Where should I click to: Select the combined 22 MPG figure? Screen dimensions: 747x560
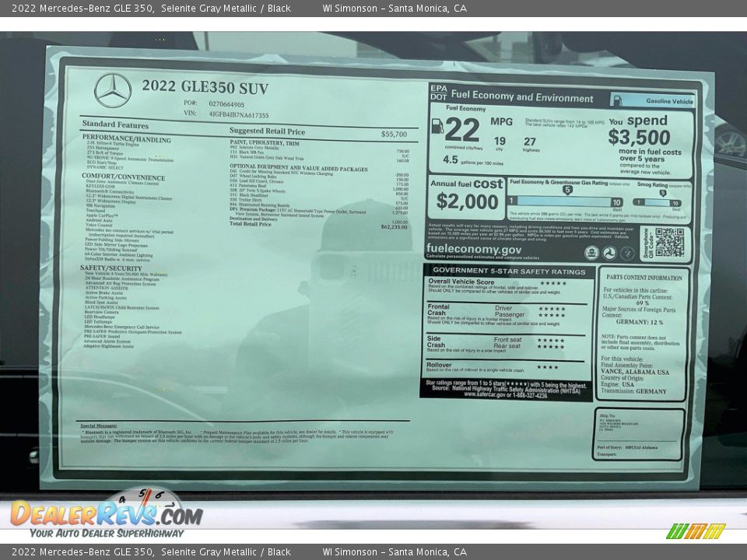coord(462,130)
